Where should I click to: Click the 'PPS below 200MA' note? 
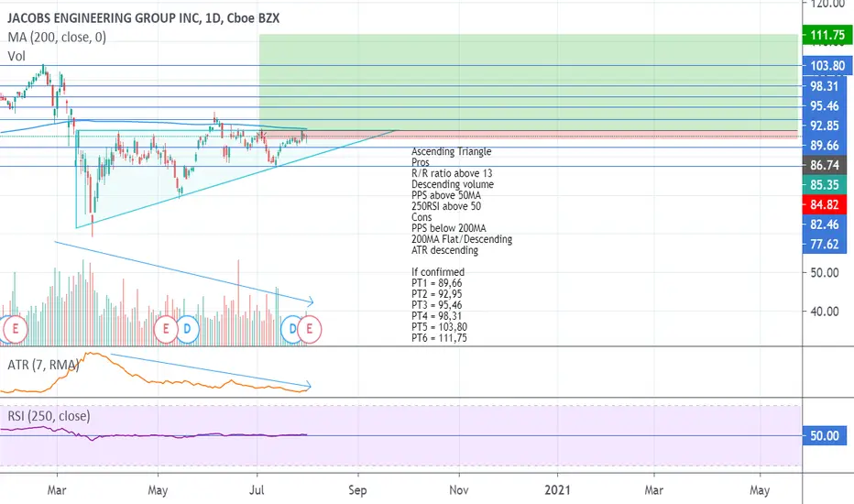[449, 228]
